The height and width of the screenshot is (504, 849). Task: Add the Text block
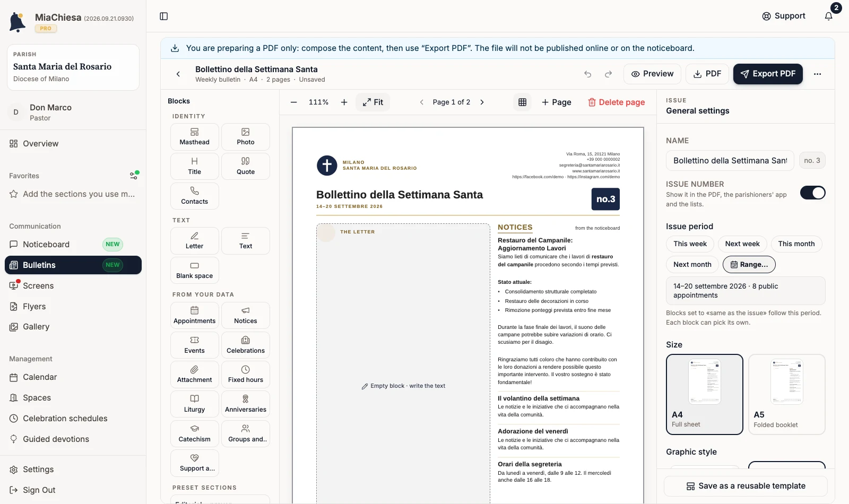pyautogui.click(x=246, y=241)
